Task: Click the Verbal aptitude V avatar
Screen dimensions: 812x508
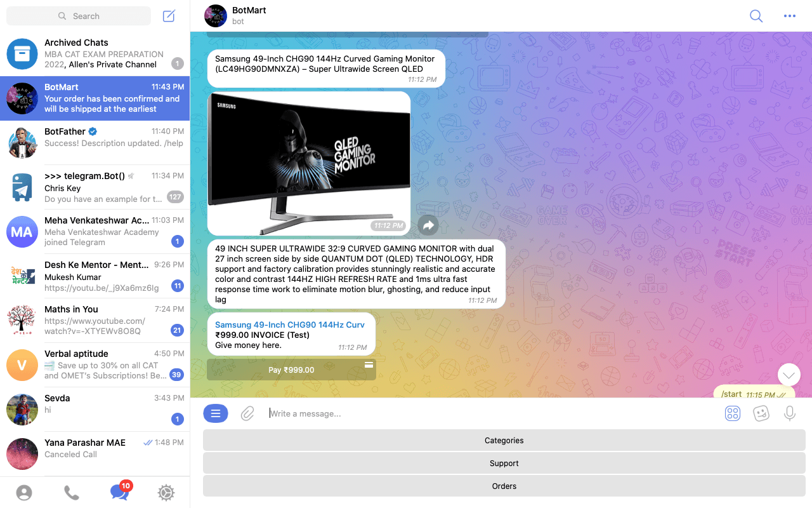Action: (x=22, y=365)
